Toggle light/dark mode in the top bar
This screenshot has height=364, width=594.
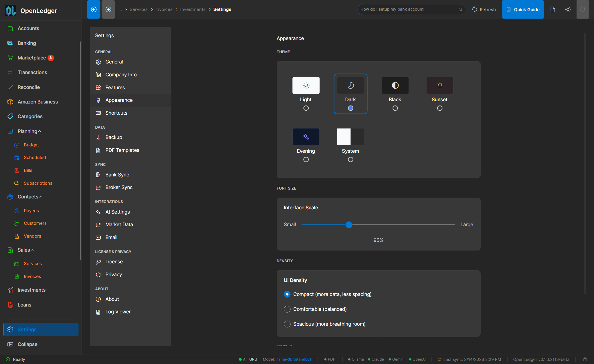[568, 9]
